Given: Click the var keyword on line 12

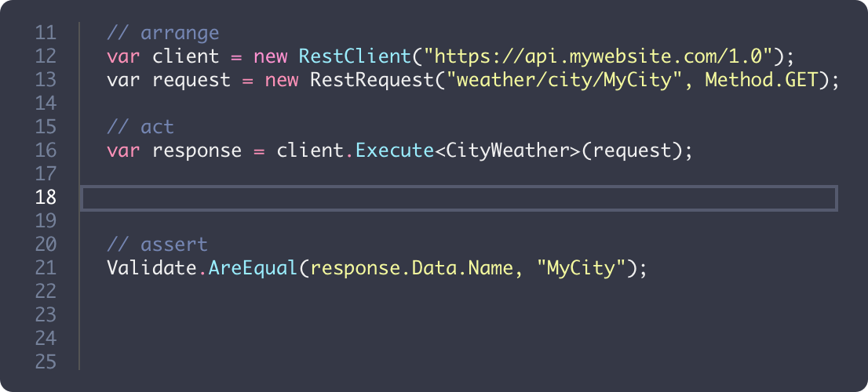Looking at the screenshot, I should tap(123, 56).
